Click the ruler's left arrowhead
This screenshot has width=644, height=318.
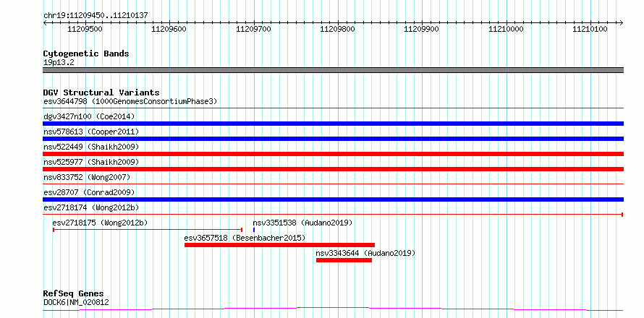(45, 23)
